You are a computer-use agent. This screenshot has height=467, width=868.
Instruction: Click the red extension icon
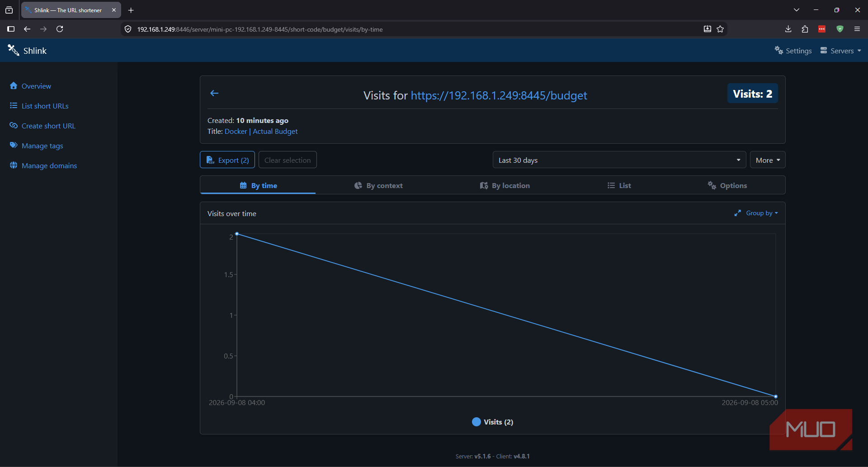click(x=822, y=29)
